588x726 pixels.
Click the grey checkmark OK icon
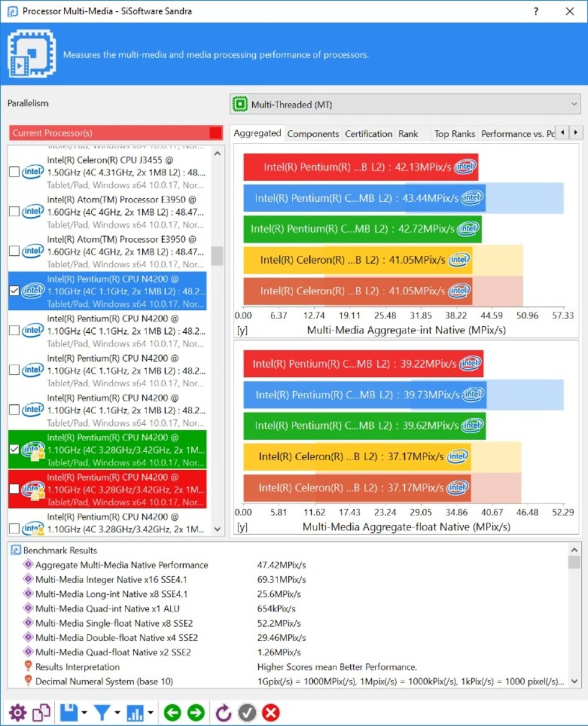coord(247,712)
